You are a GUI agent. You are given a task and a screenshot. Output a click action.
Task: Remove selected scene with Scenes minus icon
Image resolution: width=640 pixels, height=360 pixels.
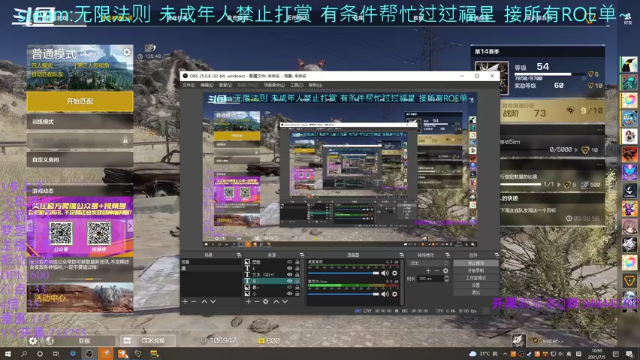point(194,301)
